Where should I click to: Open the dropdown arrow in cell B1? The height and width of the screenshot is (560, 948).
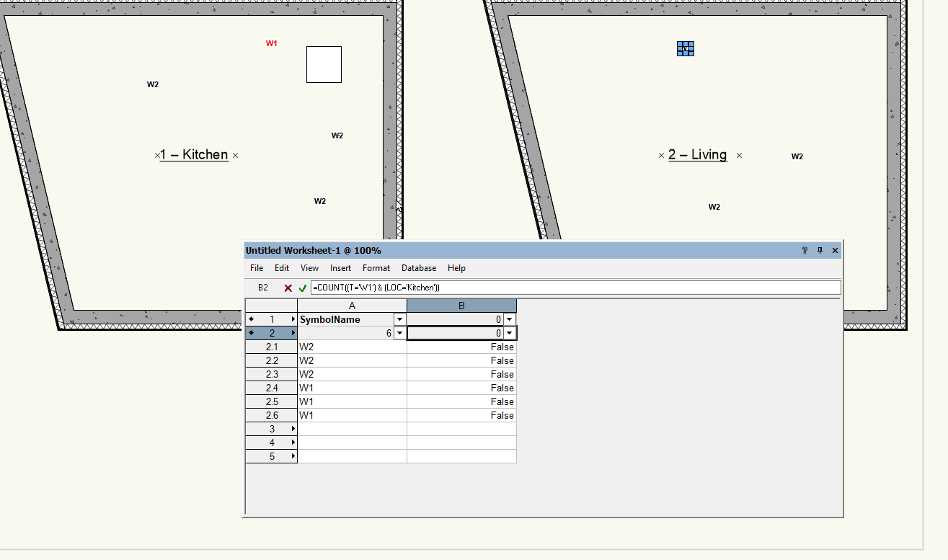click(510, 319)
